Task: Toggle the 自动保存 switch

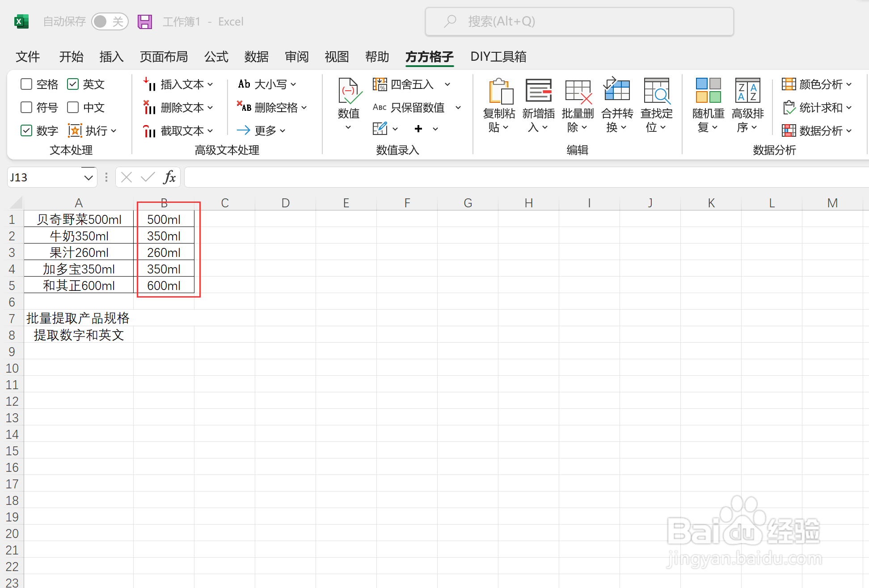Action: click(110, 21)
